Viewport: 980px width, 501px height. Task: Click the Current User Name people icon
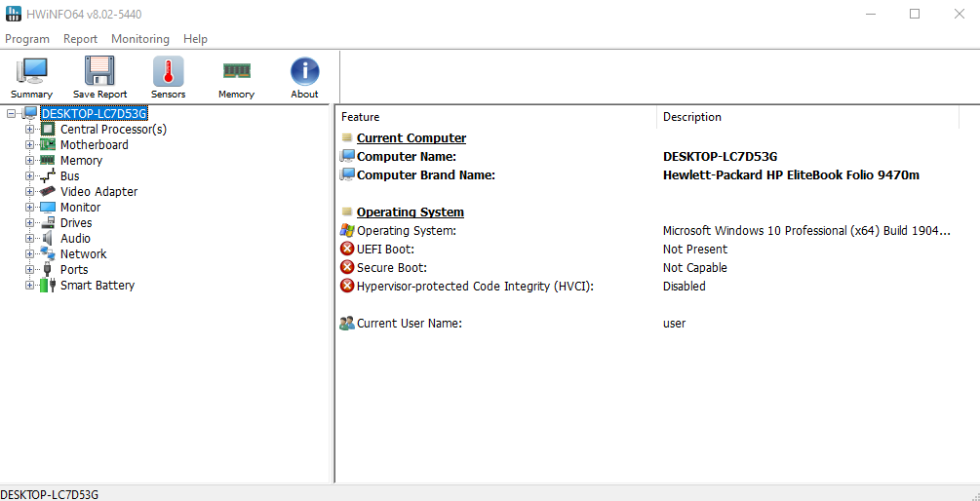[347, 324]
